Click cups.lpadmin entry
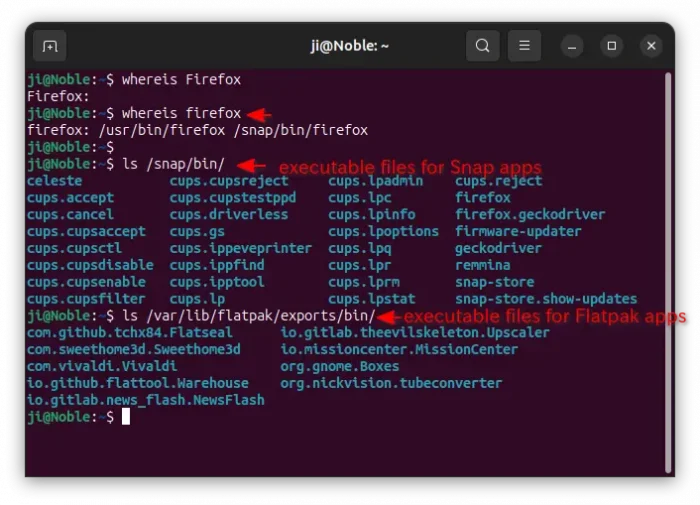 376,181
